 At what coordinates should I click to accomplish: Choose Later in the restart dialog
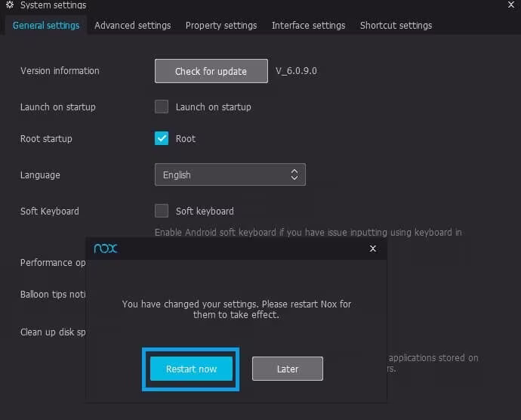click(288, 369)
